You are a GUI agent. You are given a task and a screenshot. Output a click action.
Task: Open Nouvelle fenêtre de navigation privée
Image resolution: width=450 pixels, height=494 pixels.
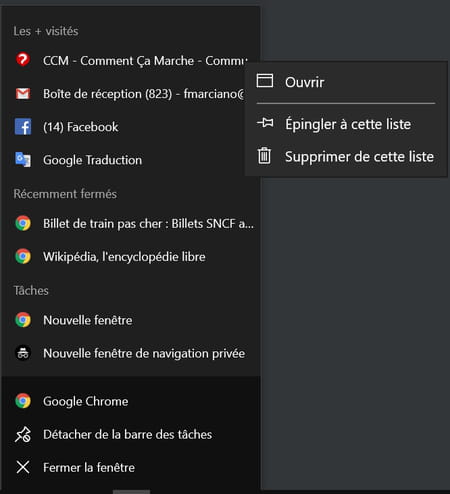[x=131, y=353]
